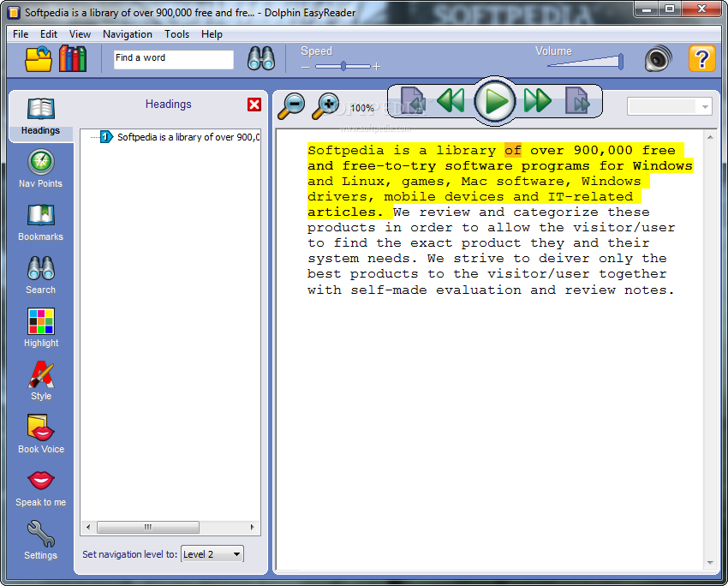Open the Bookmarks sidebar panel
Image resolution: width=728 pixels, height=586 pixels.
[40, 221]
